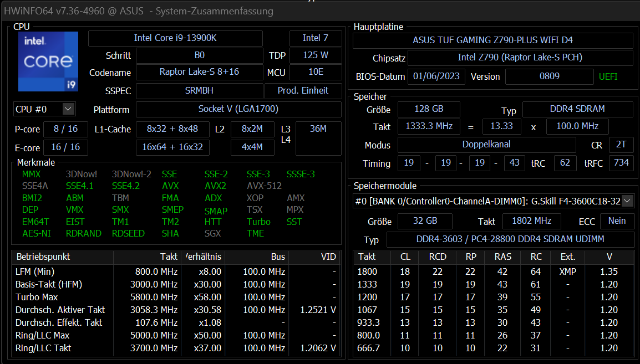
Task: Click the 1802 MHz module clock value
Action: click(x=531, y=221)
